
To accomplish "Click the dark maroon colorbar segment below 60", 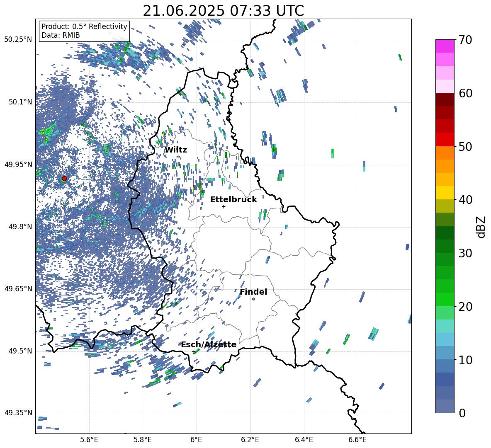I will (x=445, y=99).
